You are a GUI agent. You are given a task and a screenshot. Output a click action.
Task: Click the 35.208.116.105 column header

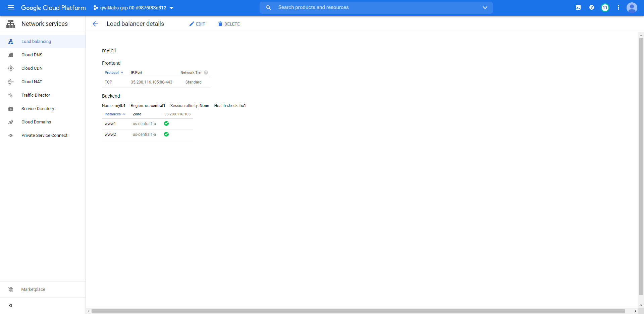click(177, 114)
